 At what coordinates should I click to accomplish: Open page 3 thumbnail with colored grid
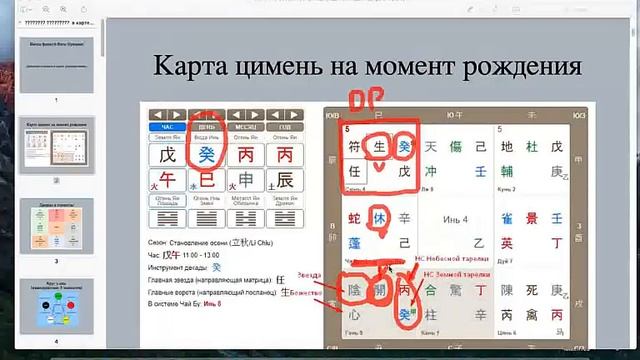(x=57, y=226)
